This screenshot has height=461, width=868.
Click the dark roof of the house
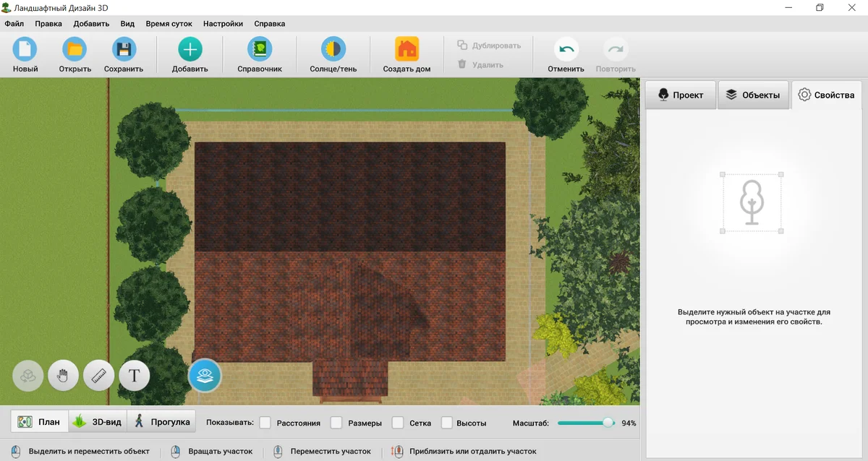[x=349, y=195]
